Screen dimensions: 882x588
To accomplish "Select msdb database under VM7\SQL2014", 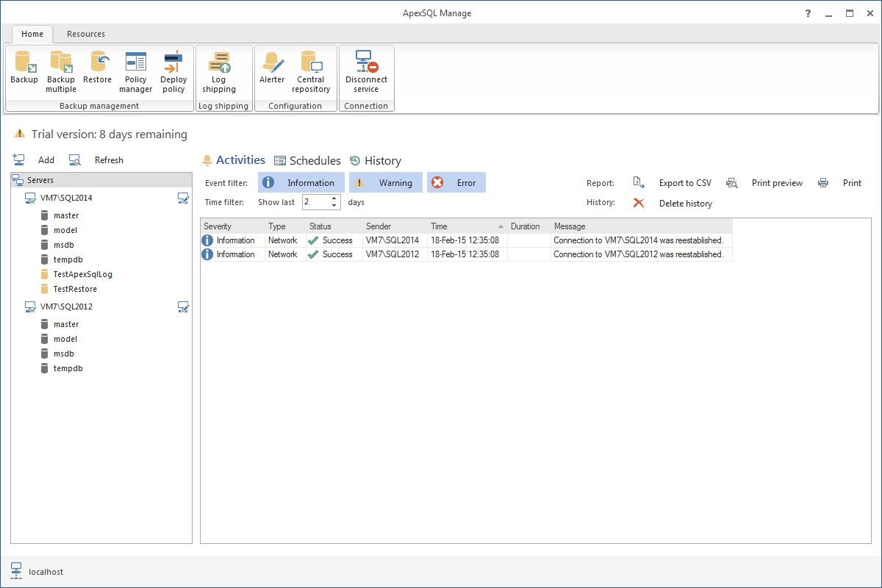I will [64, 245].
